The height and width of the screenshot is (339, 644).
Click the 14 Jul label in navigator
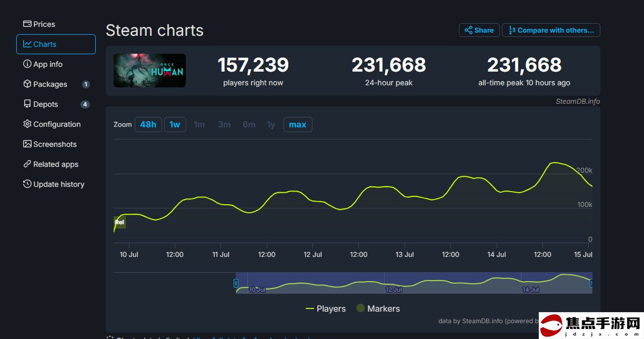point(530,290)
